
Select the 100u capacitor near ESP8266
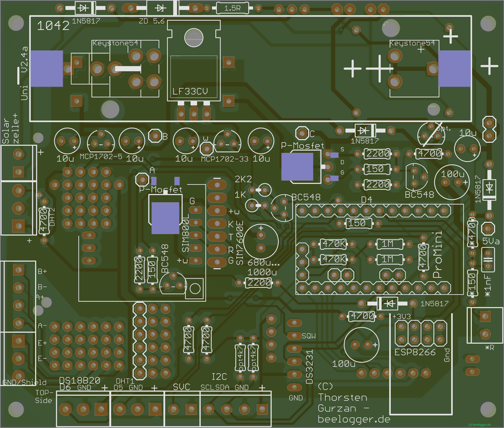(x=361, y=345)
